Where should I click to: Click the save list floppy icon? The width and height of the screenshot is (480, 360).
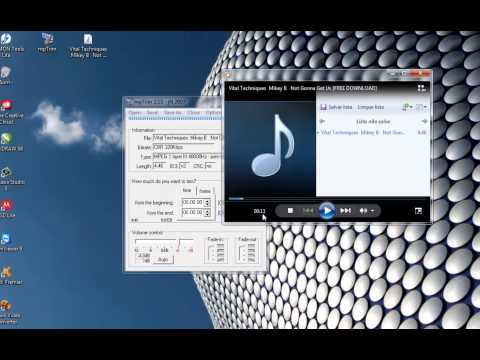point(323,107)
